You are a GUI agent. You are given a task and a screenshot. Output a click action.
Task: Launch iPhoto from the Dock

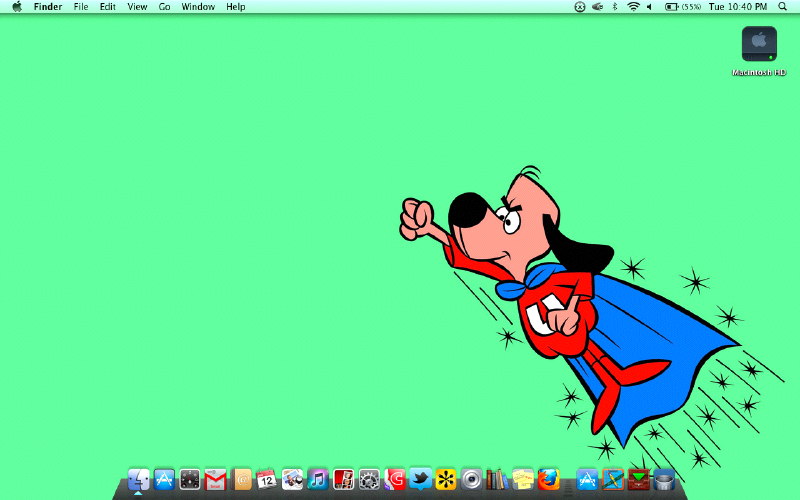pyautogui.click(x=292, y=480)
